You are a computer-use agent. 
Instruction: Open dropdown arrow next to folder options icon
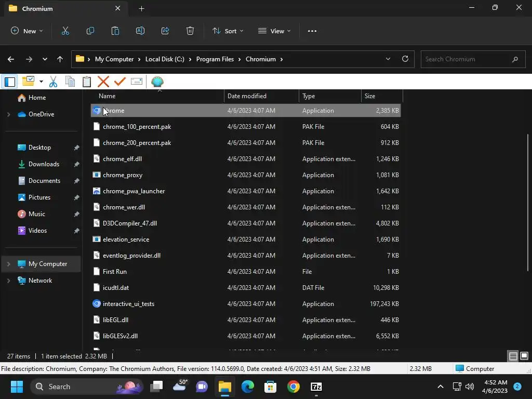[41, 82]
